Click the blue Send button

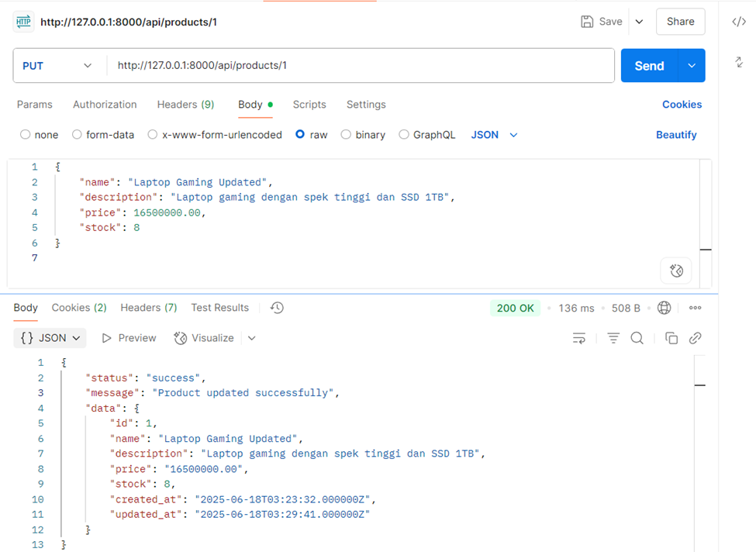[649, 66]
